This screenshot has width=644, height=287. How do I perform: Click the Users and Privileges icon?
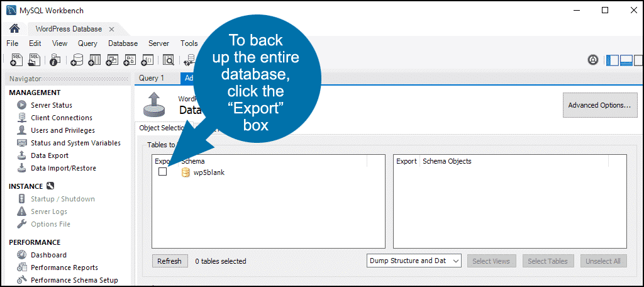pos(22,130)
